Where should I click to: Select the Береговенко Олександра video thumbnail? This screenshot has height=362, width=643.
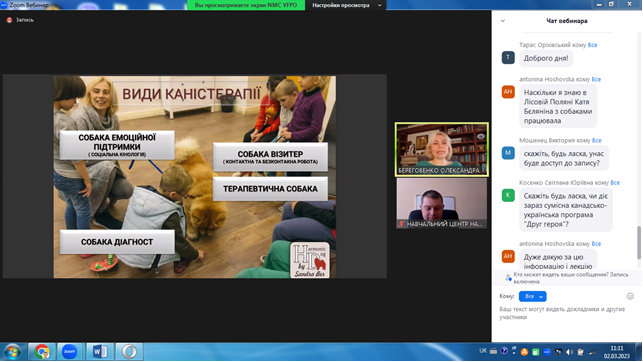(442, 149)
